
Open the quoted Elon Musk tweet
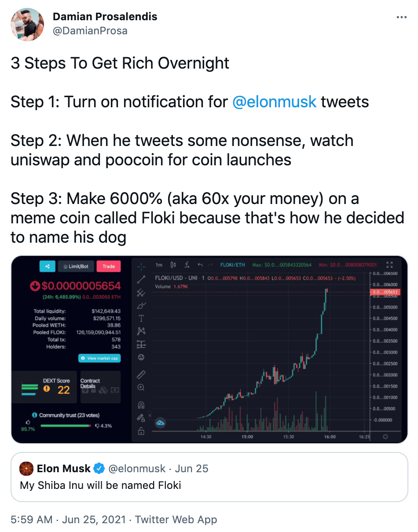point(209,477)
